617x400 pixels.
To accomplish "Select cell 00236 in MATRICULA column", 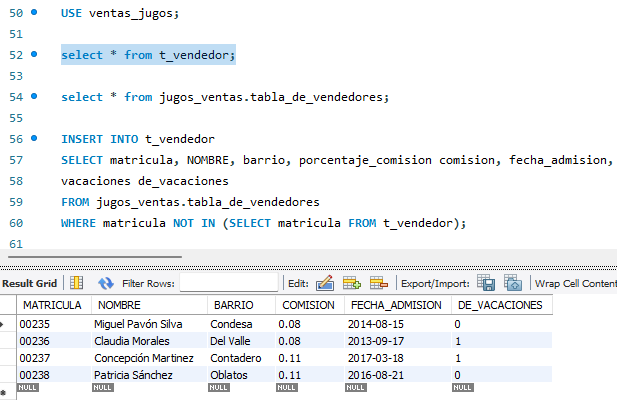I will [54, 341].
